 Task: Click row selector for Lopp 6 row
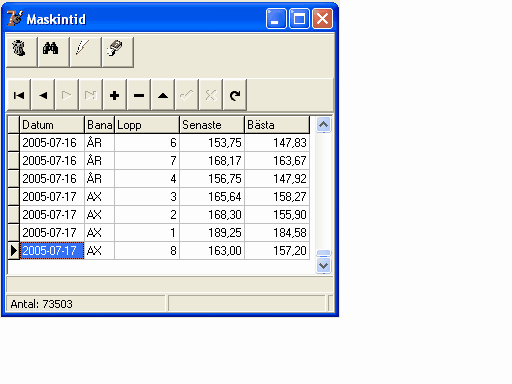14,143
